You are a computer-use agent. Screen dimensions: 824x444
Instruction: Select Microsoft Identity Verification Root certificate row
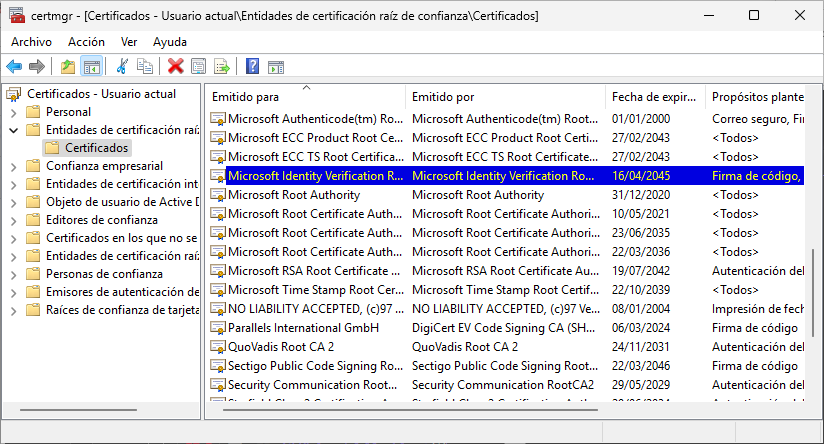[x=507, y=176]
